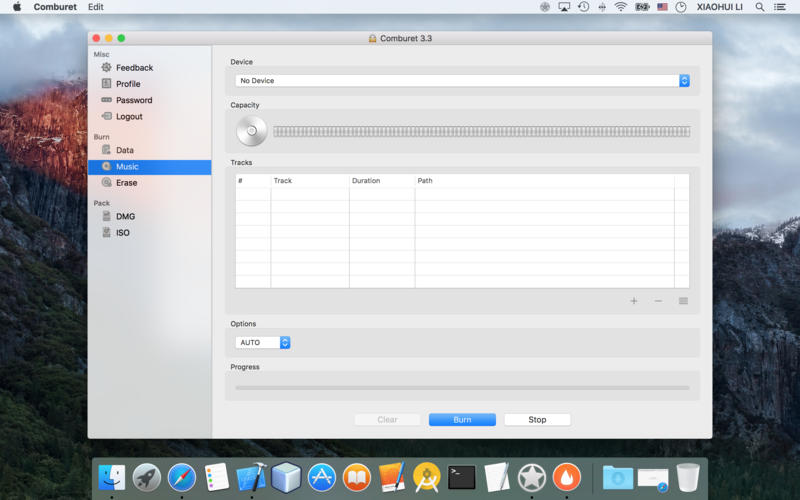Click the Data document icon
The image size is (800, 500).
(106, 149)
